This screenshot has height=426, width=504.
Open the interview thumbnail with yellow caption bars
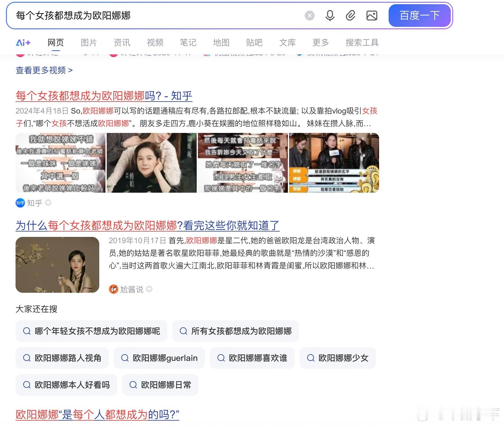[334, 163]
